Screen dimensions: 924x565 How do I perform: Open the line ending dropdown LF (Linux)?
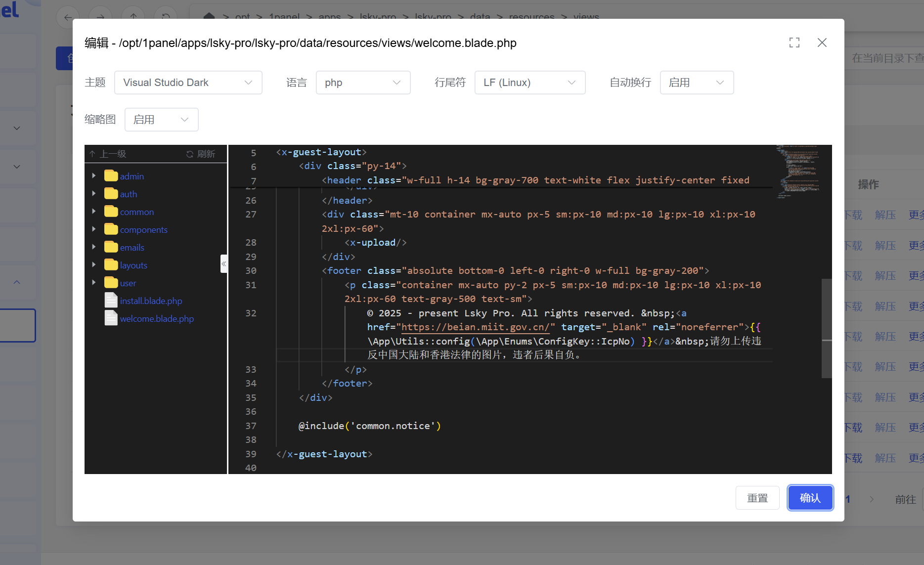point(530,83)
